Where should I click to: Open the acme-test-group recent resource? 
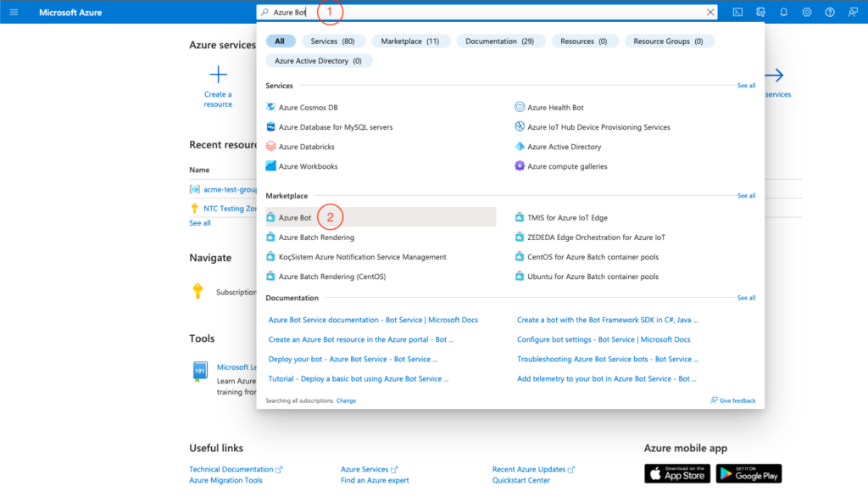tap(229, 189)
